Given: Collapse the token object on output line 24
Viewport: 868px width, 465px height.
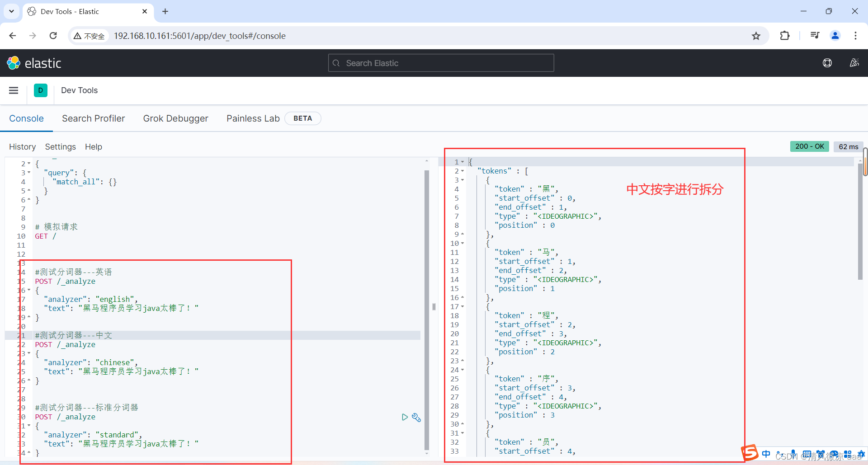Looking at the screenshot, I should tap(462, 370).
